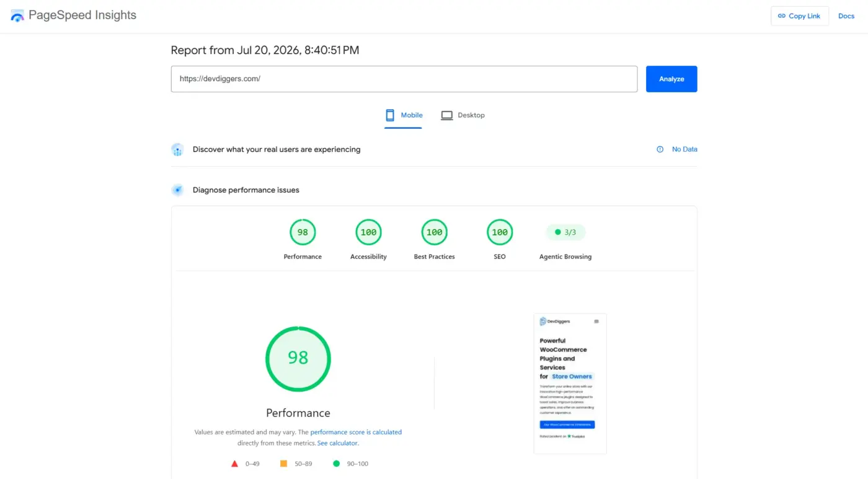
Task: Click the real users experience section icon
Action: 177,149
